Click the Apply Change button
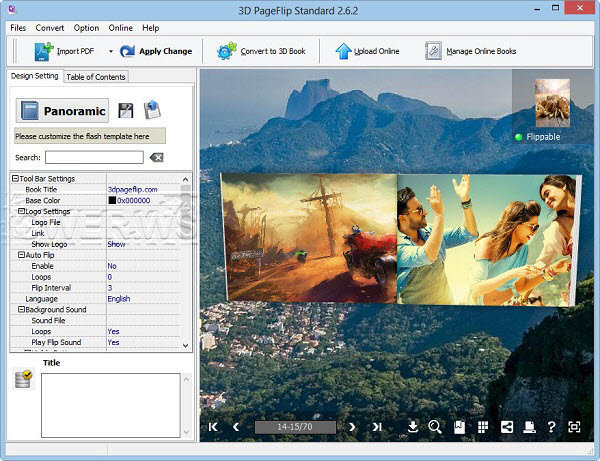 pos(156,51)
